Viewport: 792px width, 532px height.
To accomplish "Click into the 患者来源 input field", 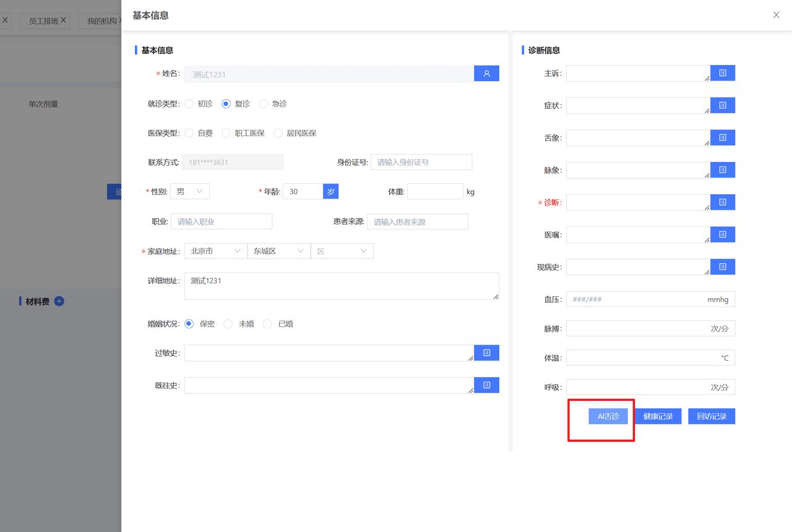I will coord(418,221).
